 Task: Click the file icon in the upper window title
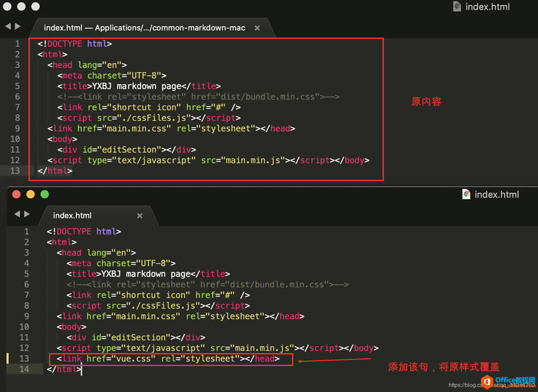pos(457,6)
